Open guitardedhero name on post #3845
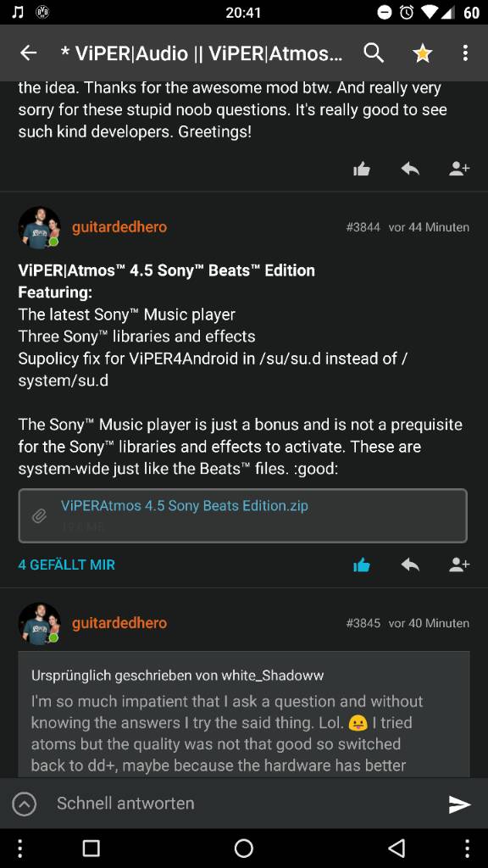 tap(119, 623)
